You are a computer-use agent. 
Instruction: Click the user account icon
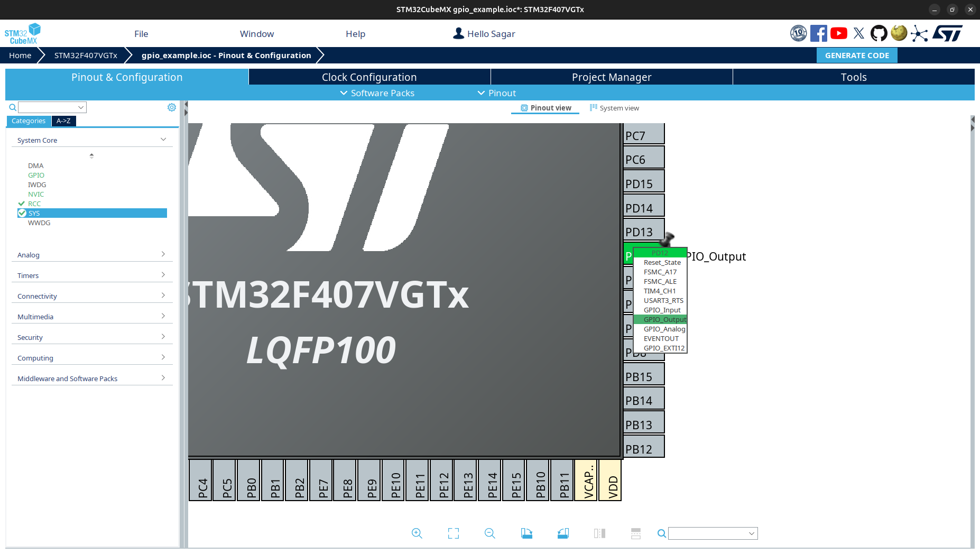click(458, 33)
